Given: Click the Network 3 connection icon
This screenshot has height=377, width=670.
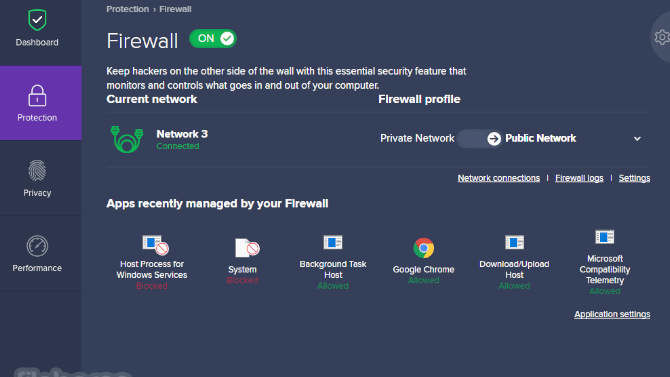Looking at the screenshot, I should point(127,139).
